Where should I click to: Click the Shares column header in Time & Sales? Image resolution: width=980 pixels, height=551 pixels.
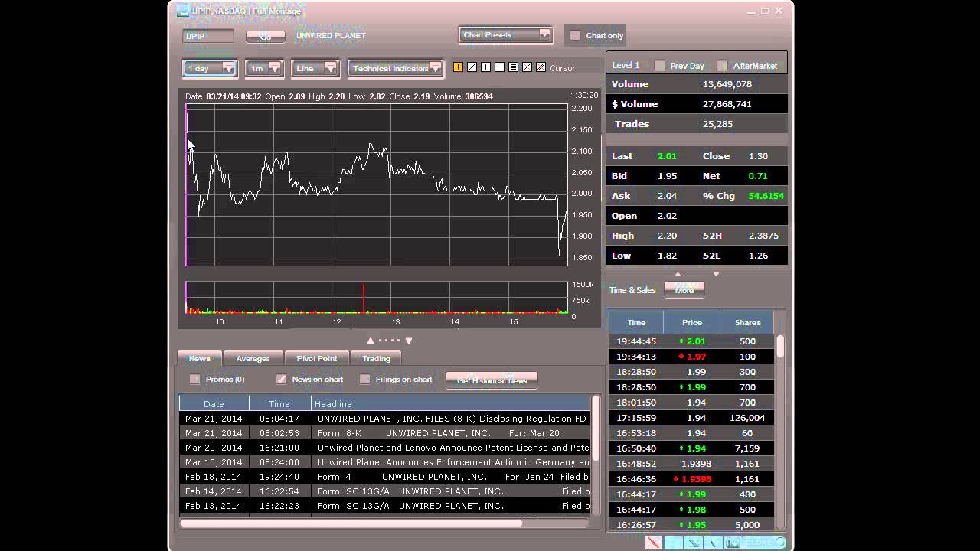pyautogui.click(x=747, y=322)
